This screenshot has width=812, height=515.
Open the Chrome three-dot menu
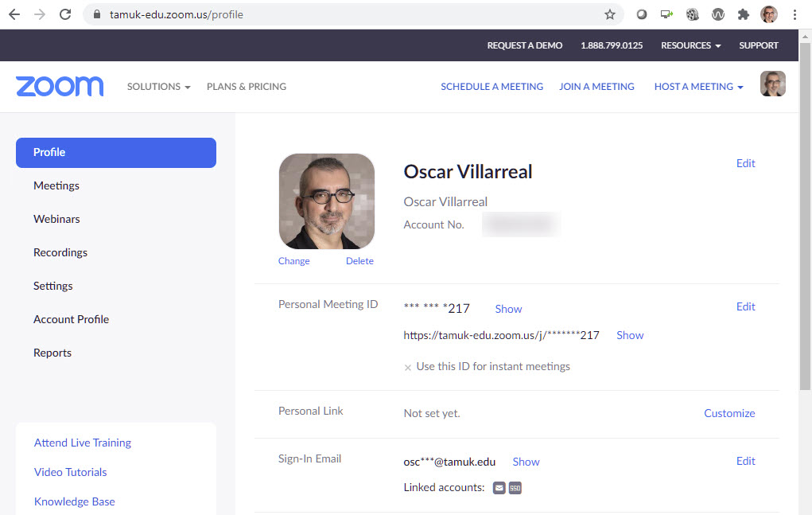(x=795, y=14)
